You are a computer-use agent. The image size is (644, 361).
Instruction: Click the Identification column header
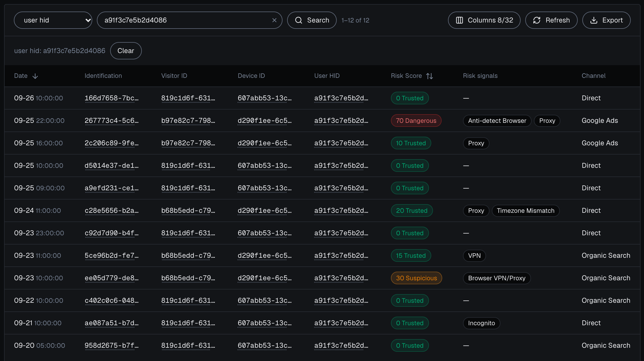coord(103,76)
